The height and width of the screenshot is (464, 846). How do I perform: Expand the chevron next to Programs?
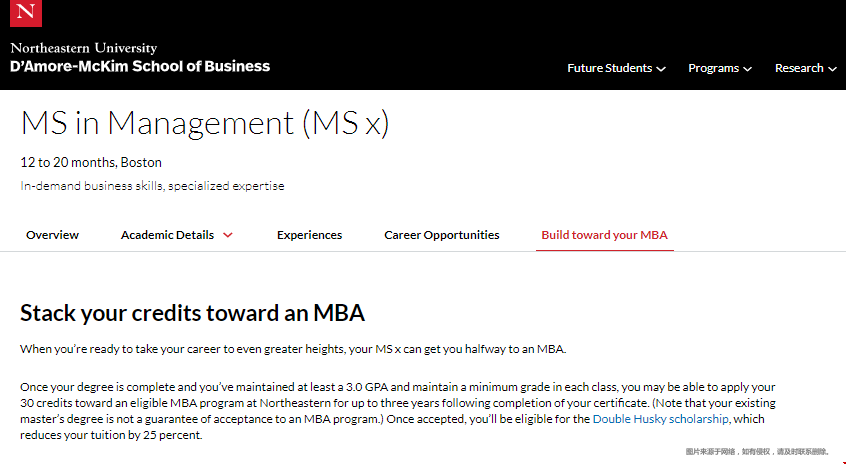(747, 69)
